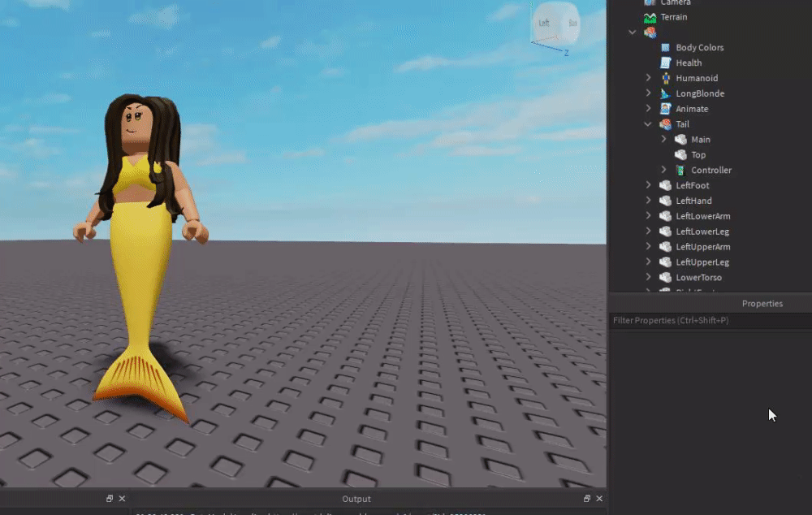Expand the Animate script

point(648,108)
